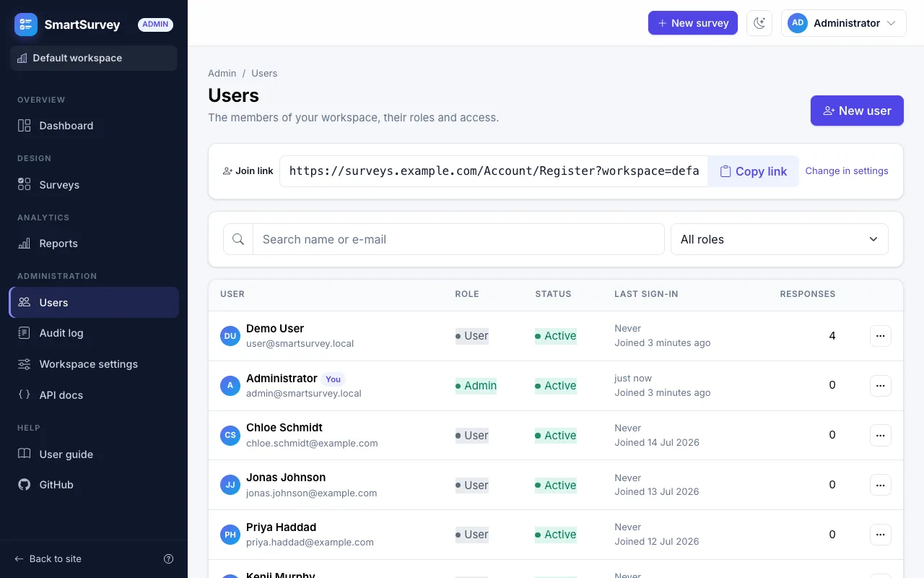Toggle dark mode with the moon icon
Viewport: 924px width, 578px height.
coord(759,23)
